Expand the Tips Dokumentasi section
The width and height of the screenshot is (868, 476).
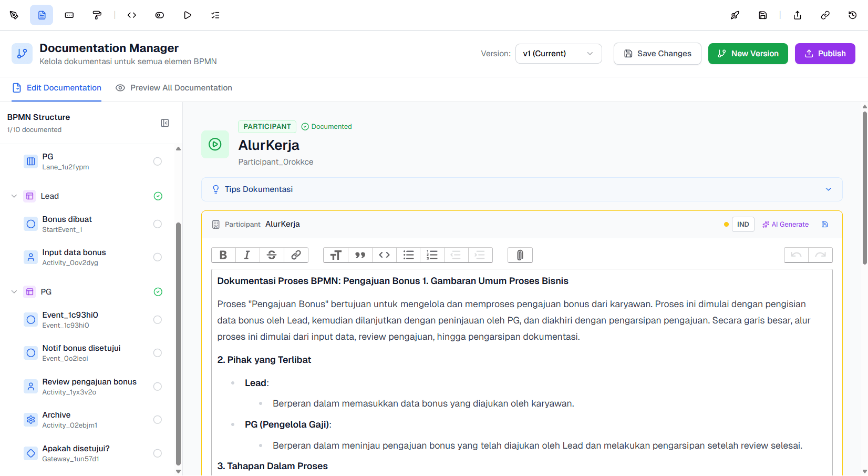[x=521, y=189]
